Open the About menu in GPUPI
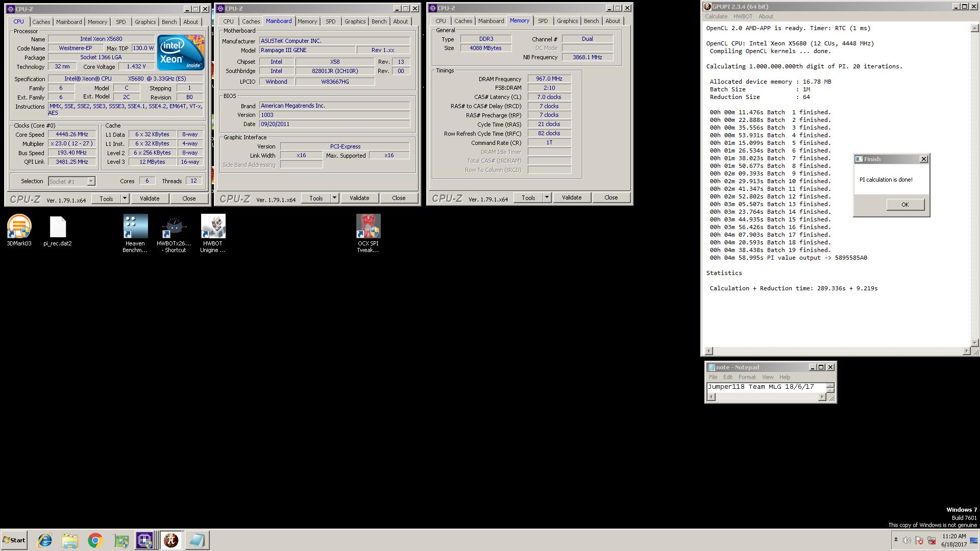The image size is (980, 551). (x=766, y=16)
